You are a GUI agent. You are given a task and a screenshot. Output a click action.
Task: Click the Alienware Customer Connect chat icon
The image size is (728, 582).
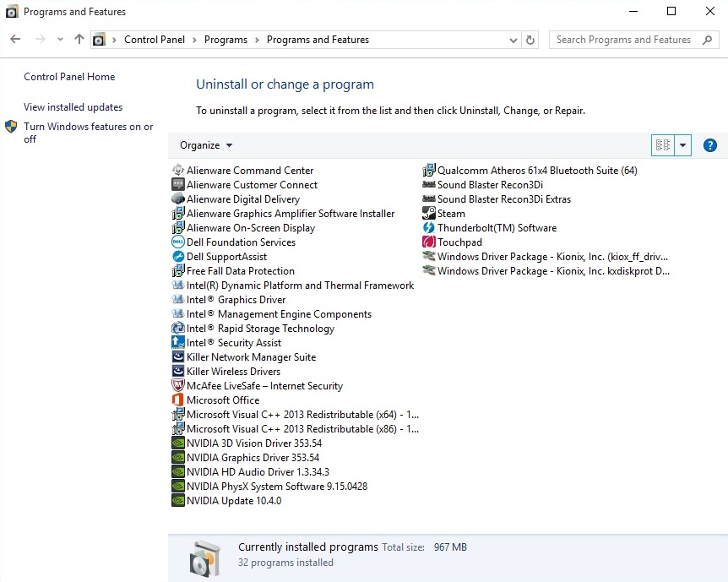[178, 184]
